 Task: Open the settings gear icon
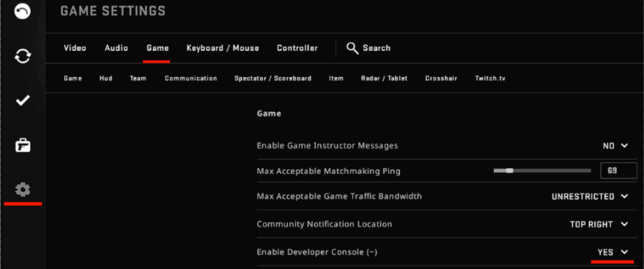pyautogui.click(x=23, y=190)
